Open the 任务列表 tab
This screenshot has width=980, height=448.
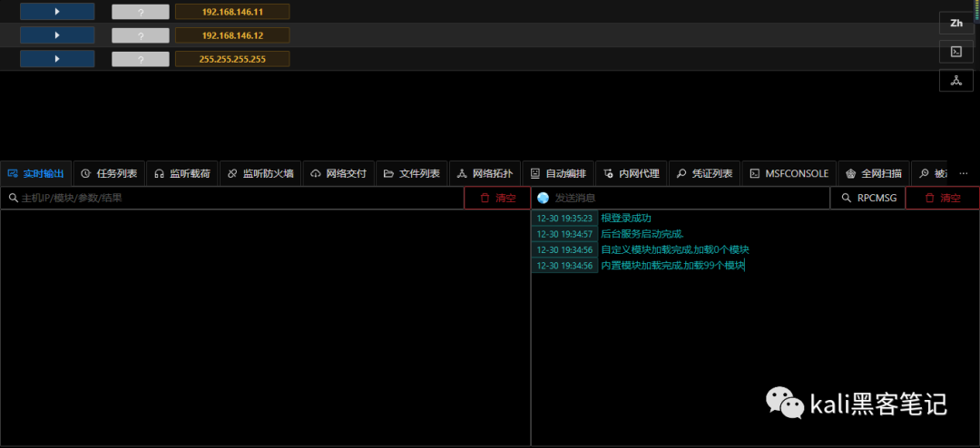pyautogui.click(x=110, y=174)
